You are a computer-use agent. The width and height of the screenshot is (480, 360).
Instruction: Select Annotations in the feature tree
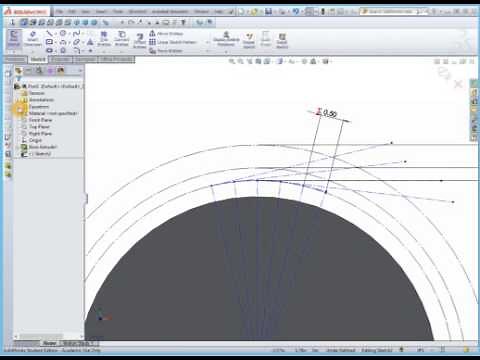click(x=41, y=100)
